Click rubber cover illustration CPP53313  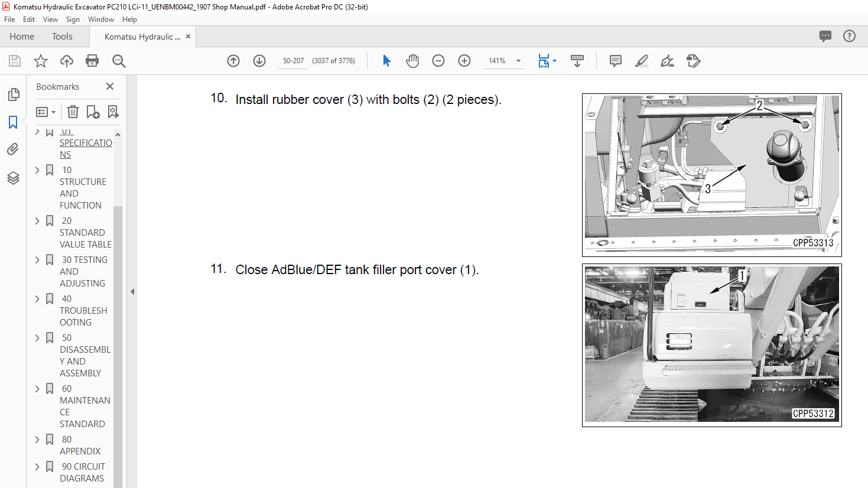click(712, 175)
